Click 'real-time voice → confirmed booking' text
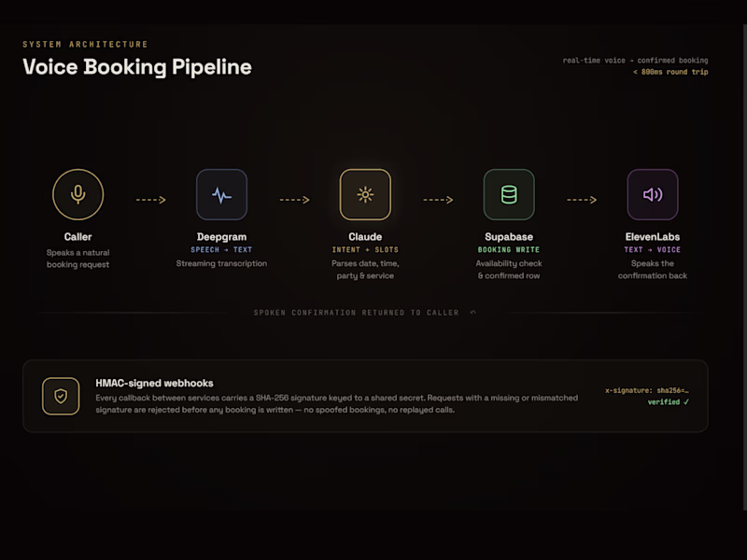The image size is (747, 560). click(x=636, y=61)
